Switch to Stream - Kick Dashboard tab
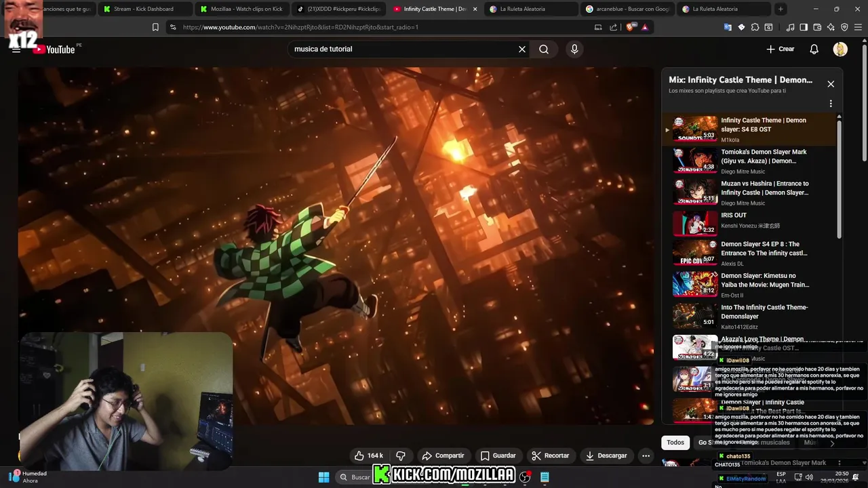 144,9
